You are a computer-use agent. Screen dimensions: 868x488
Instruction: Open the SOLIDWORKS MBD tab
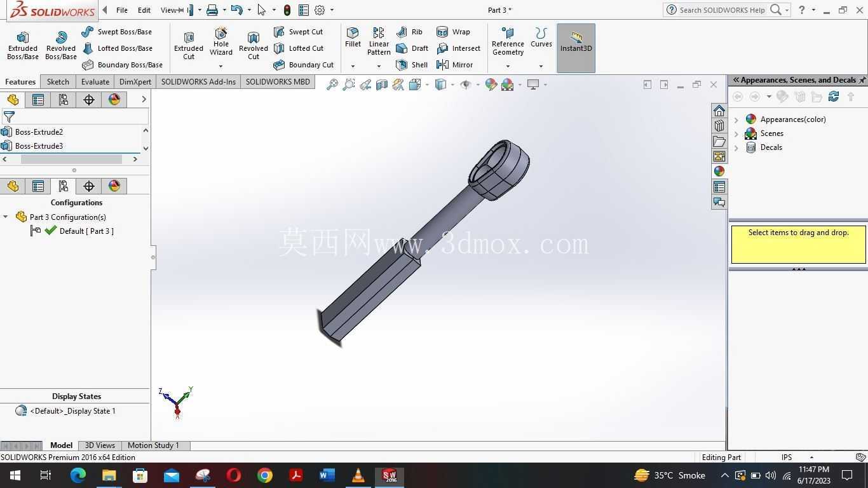(x=278, y=82)
